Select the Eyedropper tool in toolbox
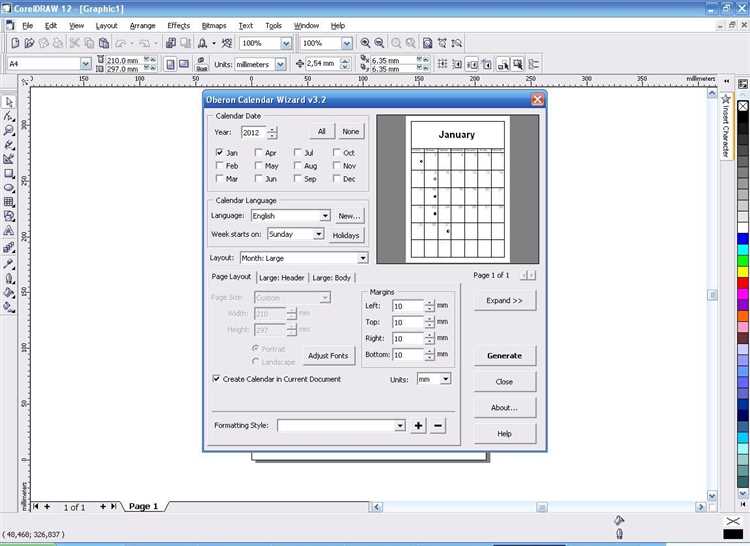This screenshot has width=750, height=546. click(x=9, y=263)
